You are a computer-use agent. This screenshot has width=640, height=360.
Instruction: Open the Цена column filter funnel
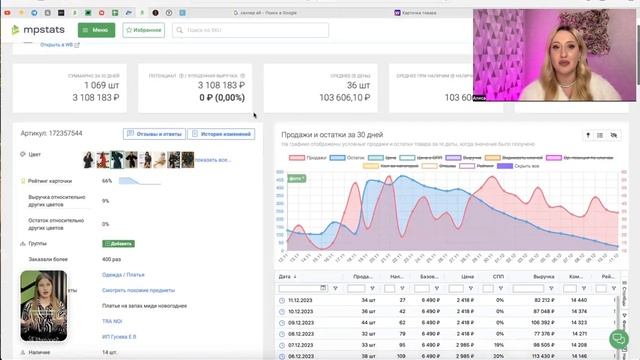pos(471,289)
